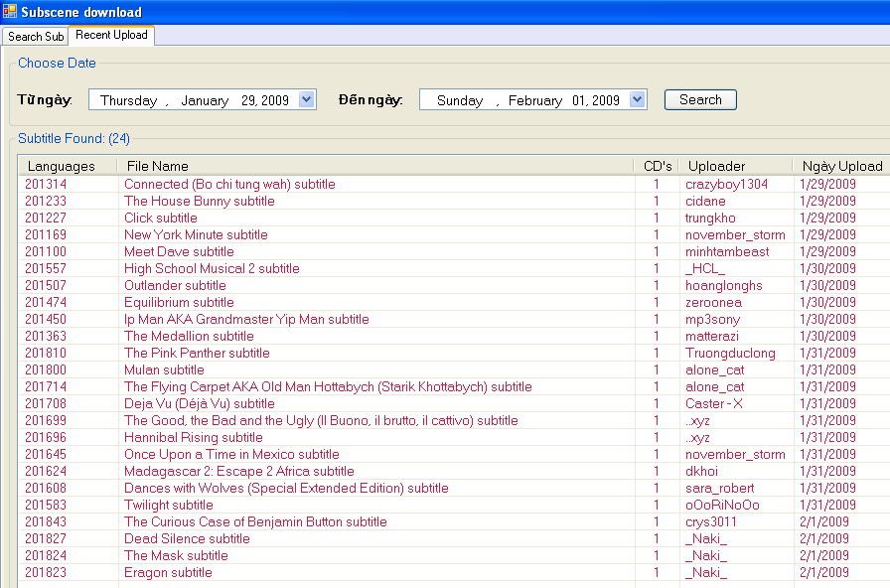Select the Recent Upload tab
This screenshot has width=890, height=588.
[x=111, y=35]
